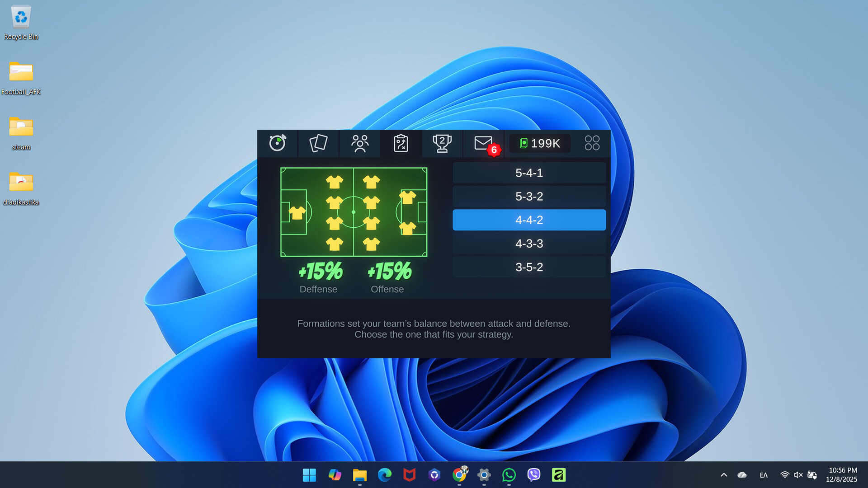Open the team players panel
The width and height of the screenshot is (868, 488).
click(359, 143)
